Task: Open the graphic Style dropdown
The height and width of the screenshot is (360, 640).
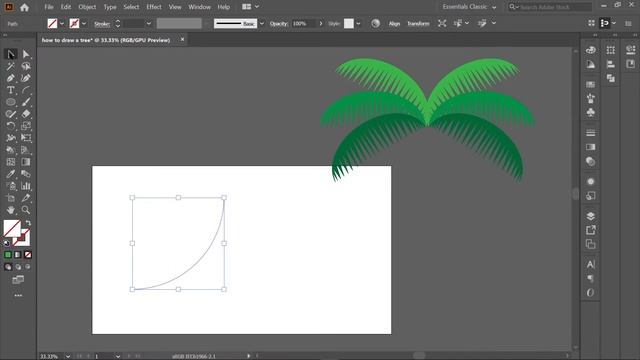Action: (x=358, y=24)
